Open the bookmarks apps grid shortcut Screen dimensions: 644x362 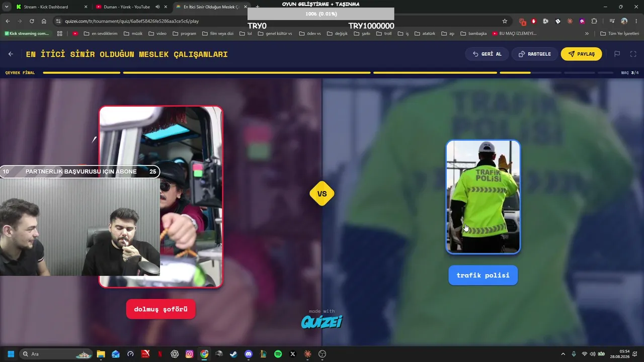[x=59, y=34]
